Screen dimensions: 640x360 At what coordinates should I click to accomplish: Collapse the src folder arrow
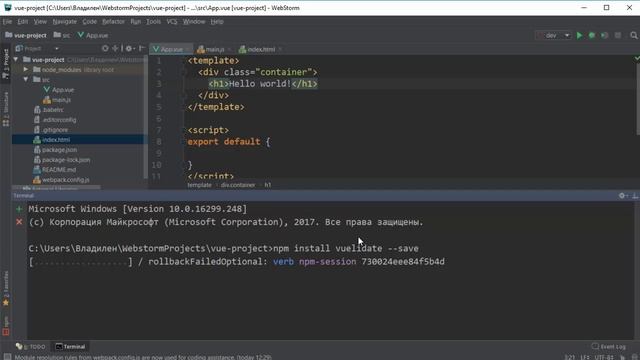(x=26, y=79)
